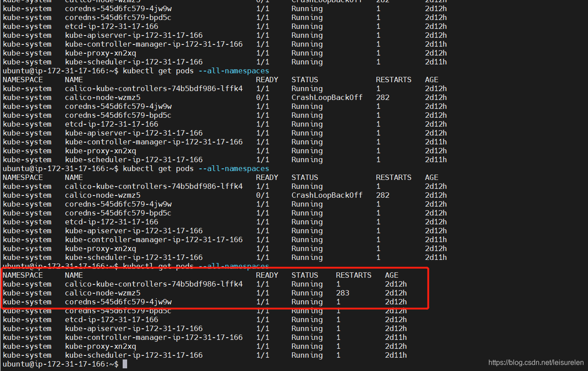The height and width of the screenshot is (371, 588).
Task: Click kube-controller-manager-ip-172-31-17-166 in the last output table
Action: pos(154,337)
